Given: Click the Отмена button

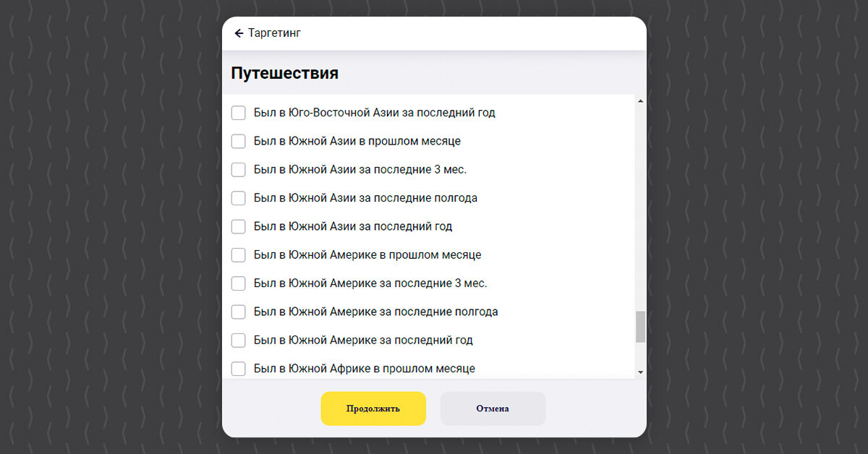Looking at the screenshot, I should 493,408.
